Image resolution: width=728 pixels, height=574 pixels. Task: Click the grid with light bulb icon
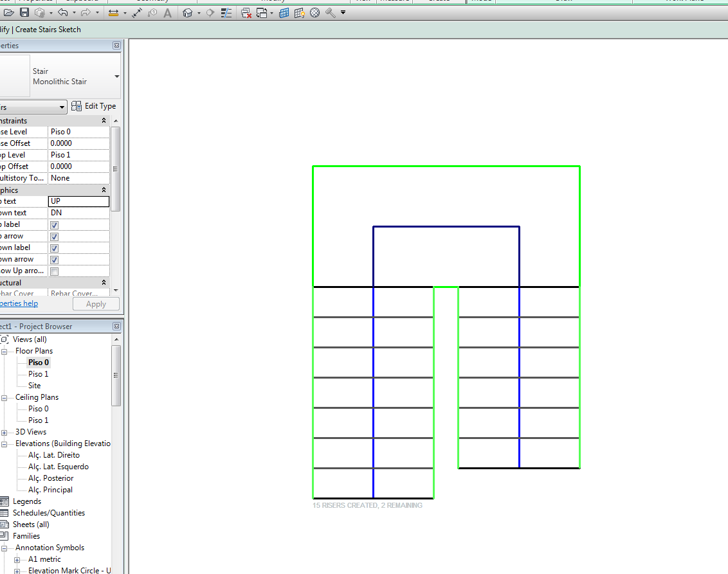point(300,13)
